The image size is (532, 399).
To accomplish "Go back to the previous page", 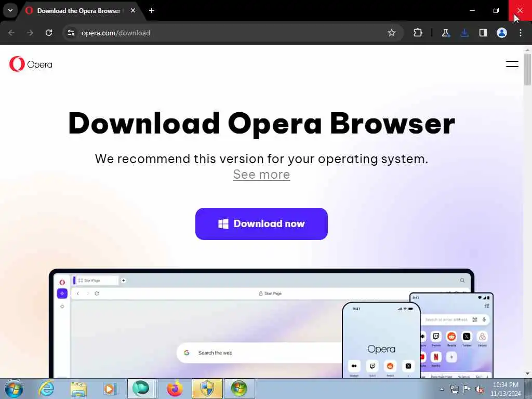I will point(11,33).
